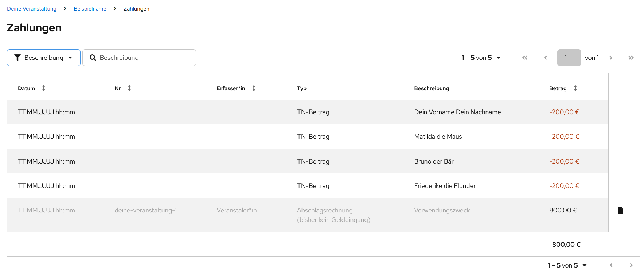Click bottom pagination next page arrow
The width and height of the screenshot is (644, 269).
coord(631,265)
